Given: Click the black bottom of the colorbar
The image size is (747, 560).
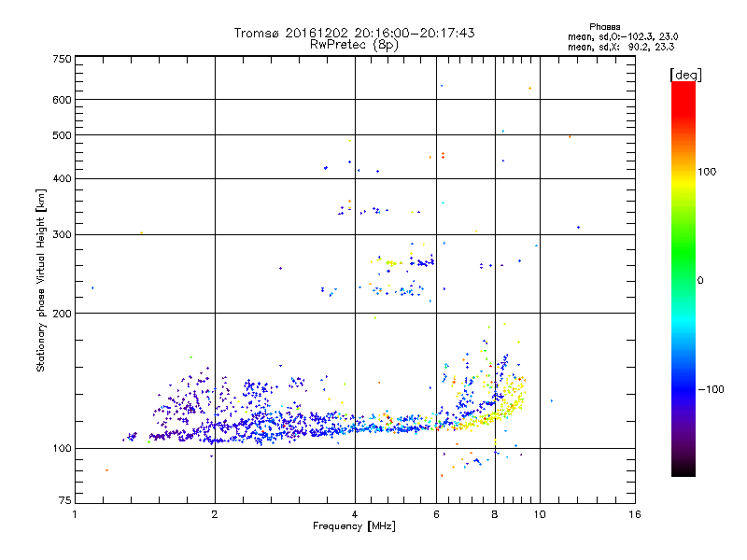Looking at the screenshot, I should 684,469.
